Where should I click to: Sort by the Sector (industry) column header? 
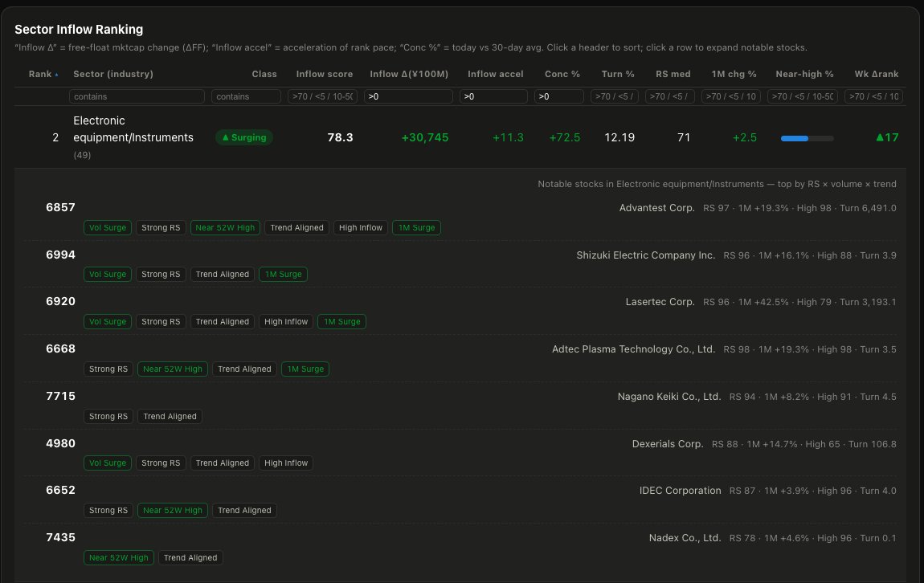113,74
